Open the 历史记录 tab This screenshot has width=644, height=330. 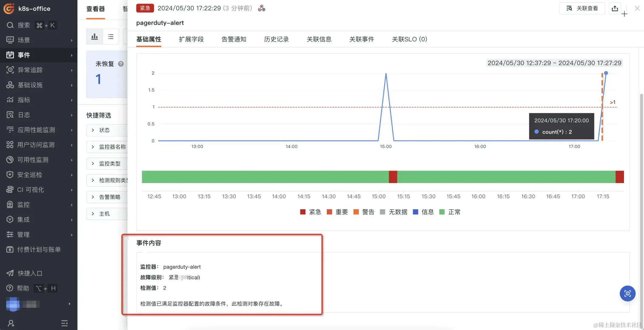tap(276, 39)
